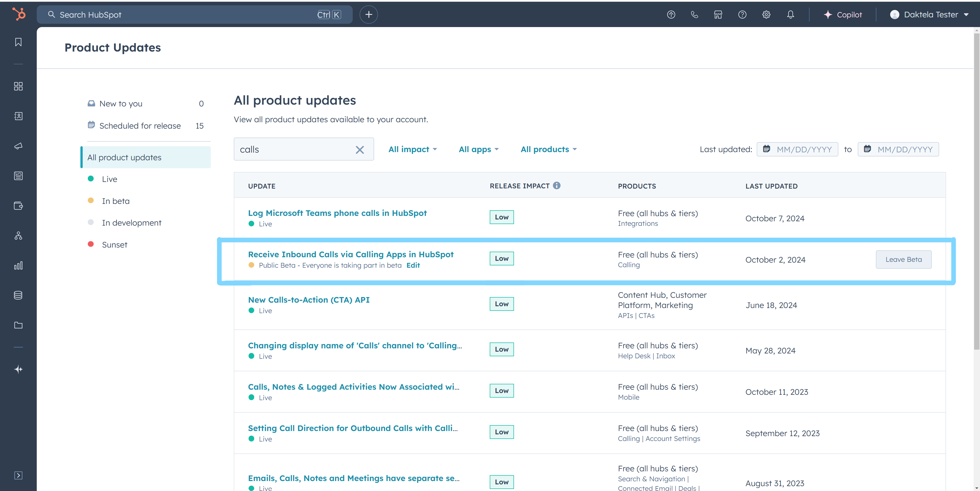This screenshot has width=980, height=491.
Task: Open Log Microsoft Teams phone calls link
Action: pyautogui.click(x=337, y=213)
